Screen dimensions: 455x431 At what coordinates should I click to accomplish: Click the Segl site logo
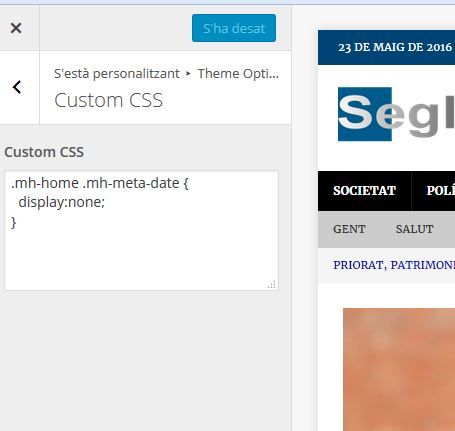coord(396,114)
